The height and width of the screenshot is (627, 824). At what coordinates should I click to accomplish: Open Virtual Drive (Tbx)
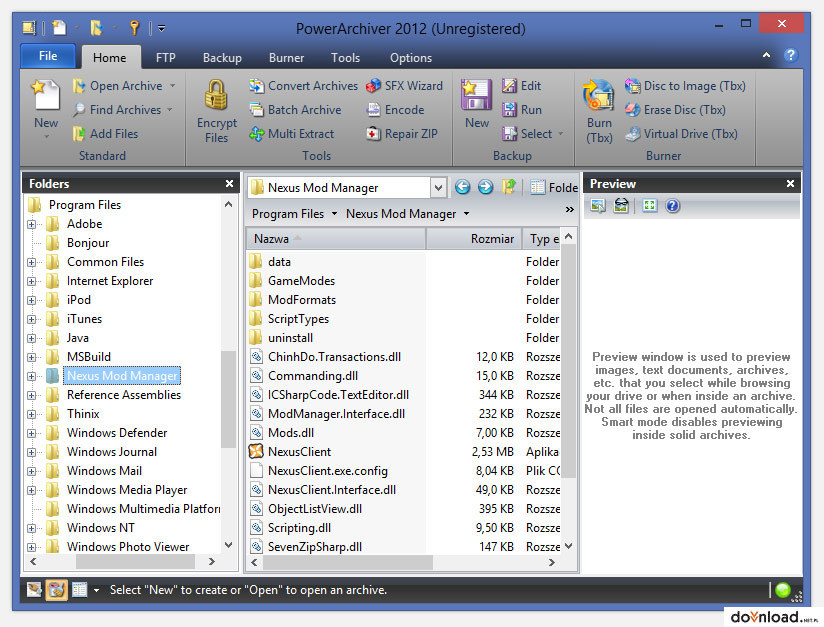point(681,134)
